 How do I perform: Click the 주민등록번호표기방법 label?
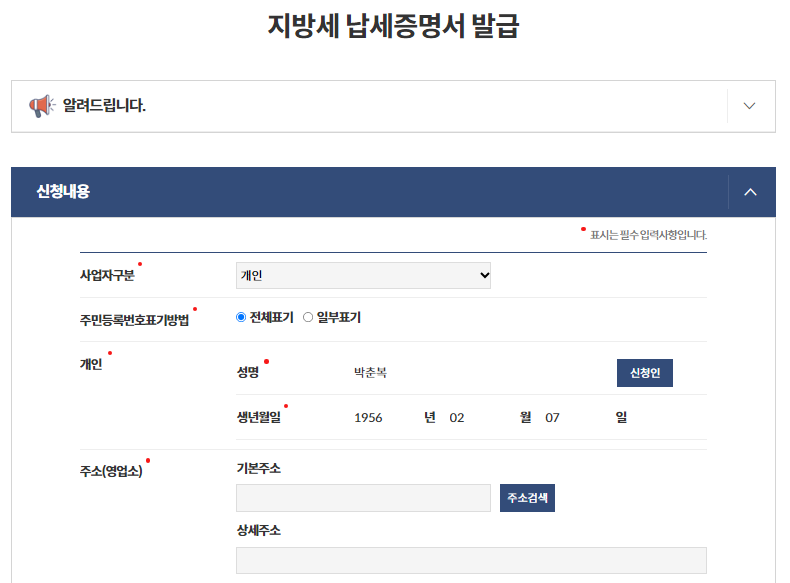point(134,319)
